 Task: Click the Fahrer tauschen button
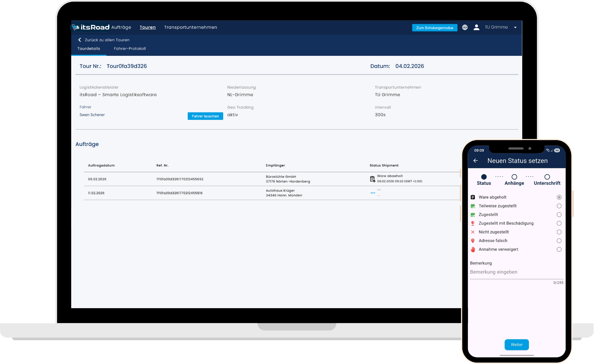205,116
